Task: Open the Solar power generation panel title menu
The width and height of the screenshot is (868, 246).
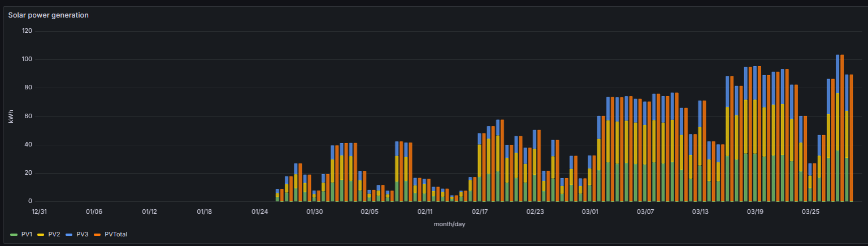Action: [x=48, y=15]
